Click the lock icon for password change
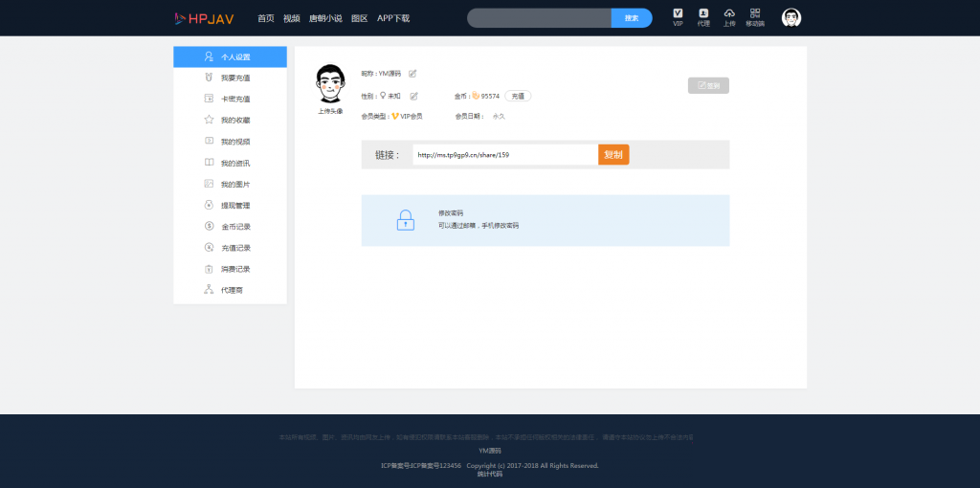Image resolution: width=980 pixels, height=488 pixels. (406, 220)
